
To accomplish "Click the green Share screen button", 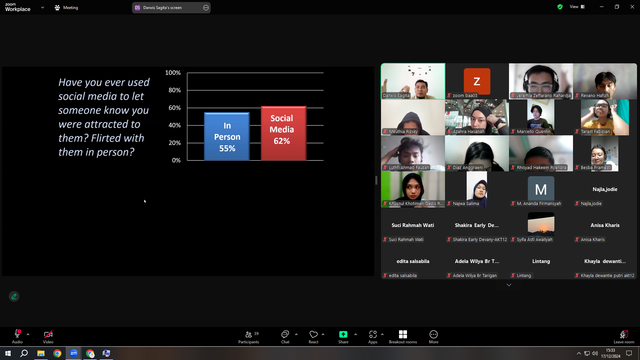I will [x=343, y=334].
